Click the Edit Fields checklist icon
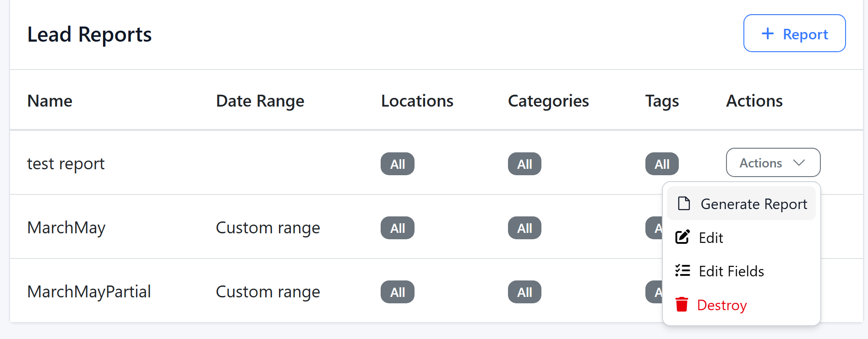This screenshot has width=868, height=339. pos(682,271)
